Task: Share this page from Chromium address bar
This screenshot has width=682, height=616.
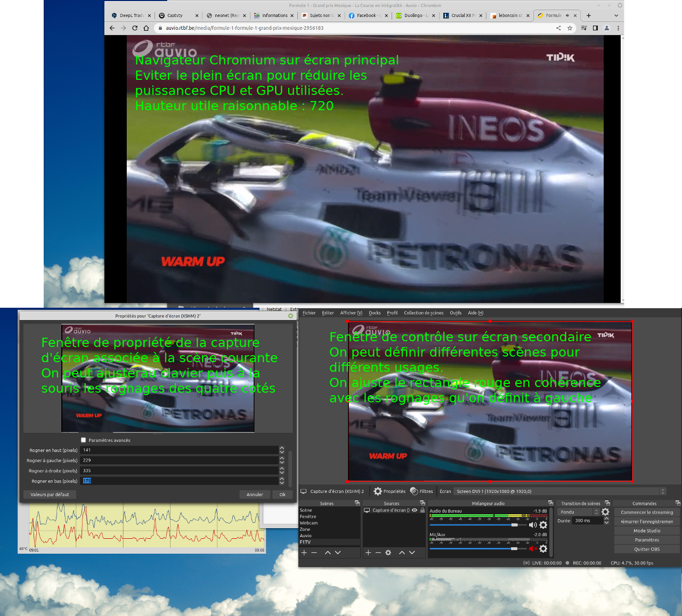Action: 558,28
